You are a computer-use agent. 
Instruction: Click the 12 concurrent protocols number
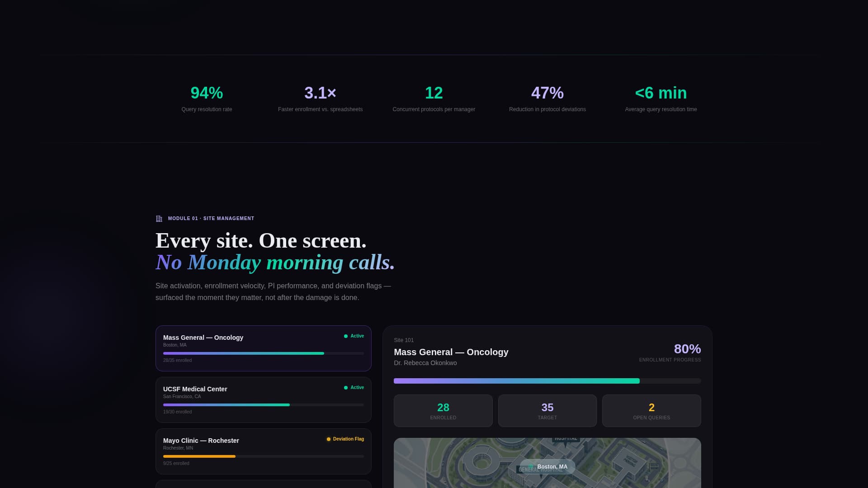434,93
